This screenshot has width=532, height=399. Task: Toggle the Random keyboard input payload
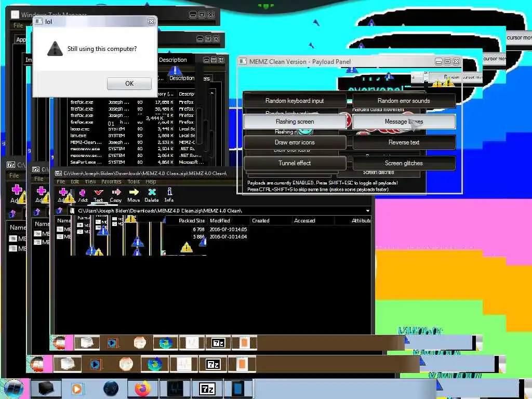pos(295,101)
